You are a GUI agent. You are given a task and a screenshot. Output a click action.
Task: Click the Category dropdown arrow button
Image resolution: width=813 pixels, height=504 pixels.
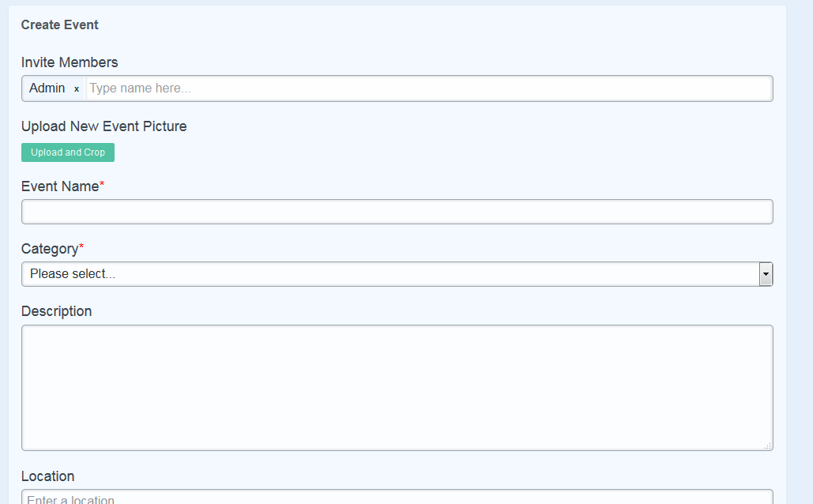tap(765, 274)
